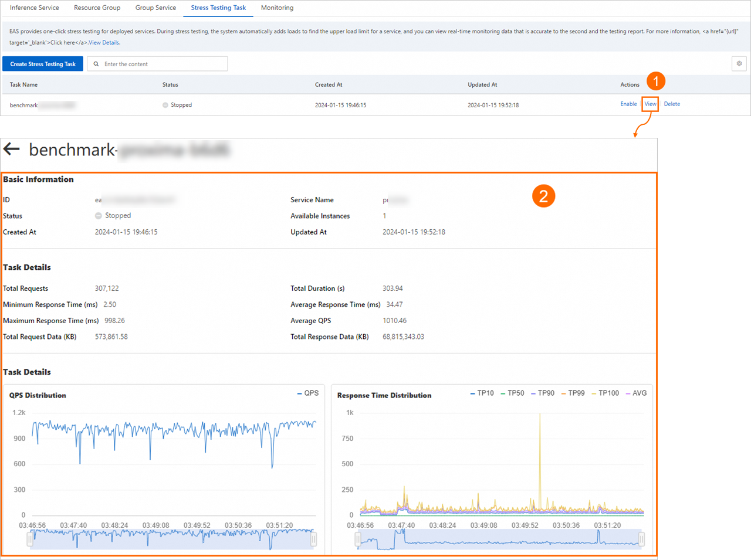Image resolution: width=751 pixels, height=560 pixels.
Task: Toggle the QPS legend entry
Action: click(x=308, y=393)
